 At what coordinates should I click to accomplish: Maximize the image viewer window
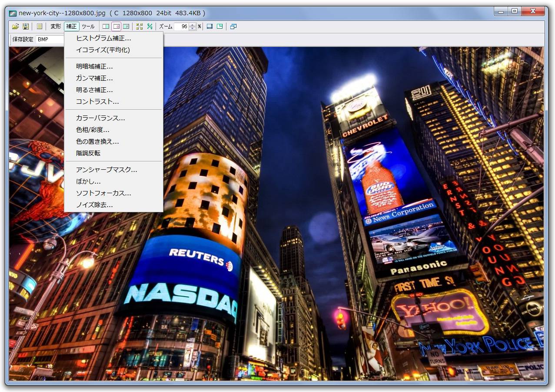click(515, 12)
